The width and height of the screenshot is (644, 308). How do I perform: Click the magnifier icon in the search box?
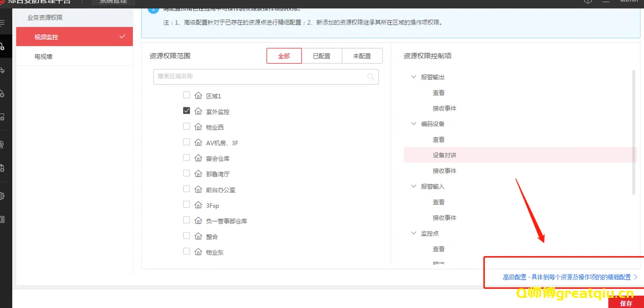point(371,77)
